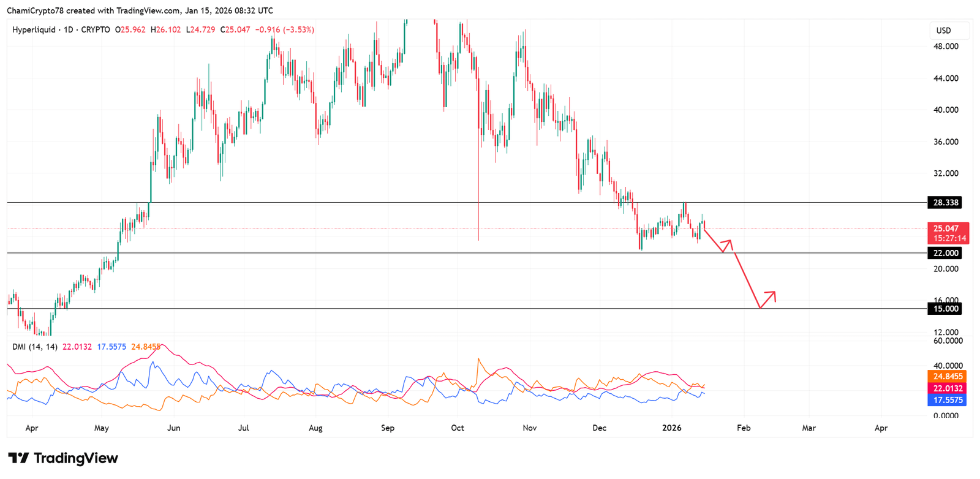Click the red arrowhead pointing up near 15.000 line
The image size is (980, 479).
pos(773,294)
